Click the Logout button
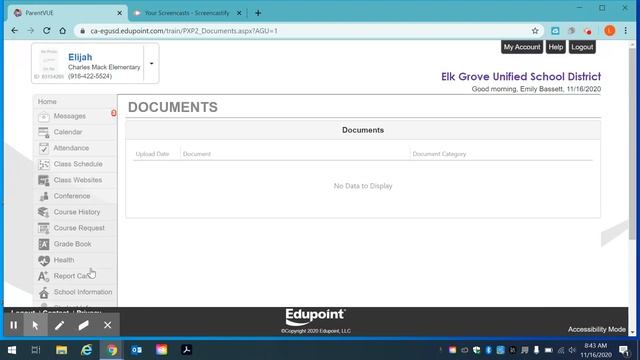Screen dimensions: 640x360 [x=582, y=47]
